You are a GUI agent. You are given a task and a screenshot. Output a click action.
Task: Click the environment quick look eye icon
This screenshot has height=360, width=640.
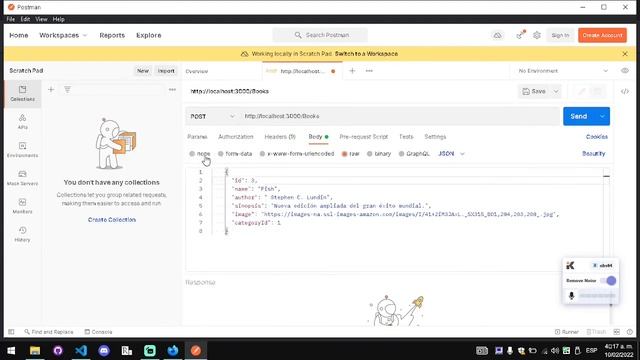tap(625, 71)
